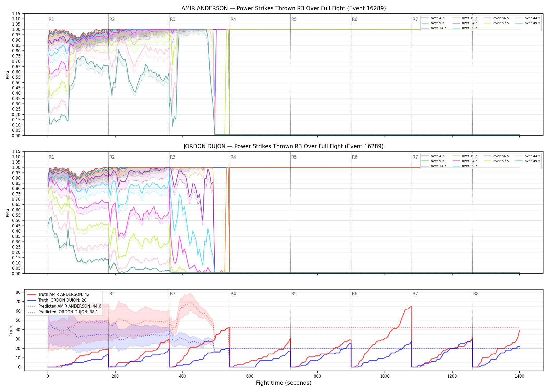Click 'Truth AMIR ANDERSON: 42' legend item
Image resolution: width=549 pixels, height=392 pixels.
[x=58, y=295]
